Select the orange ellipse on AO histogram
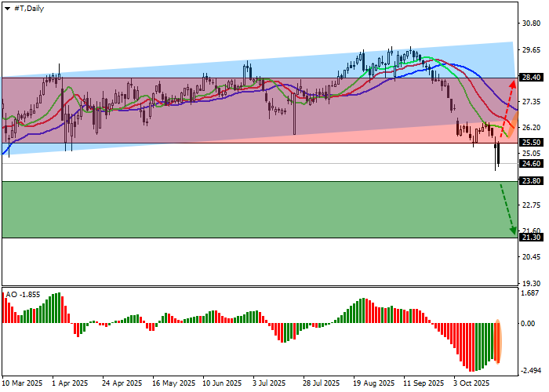549x392 pixels. tap(498, 342)
